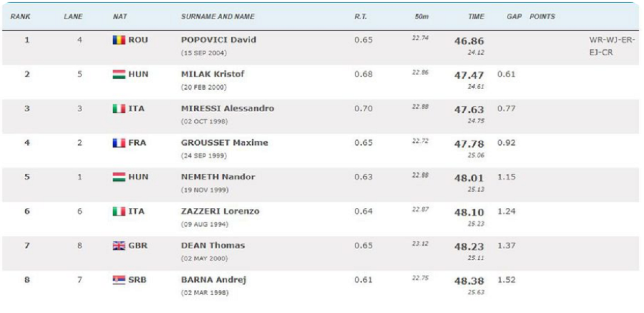Viewport: 644px width, 313px height.
Task: Click BARNA Andrej's name
Action: click(x=214, y=280)
